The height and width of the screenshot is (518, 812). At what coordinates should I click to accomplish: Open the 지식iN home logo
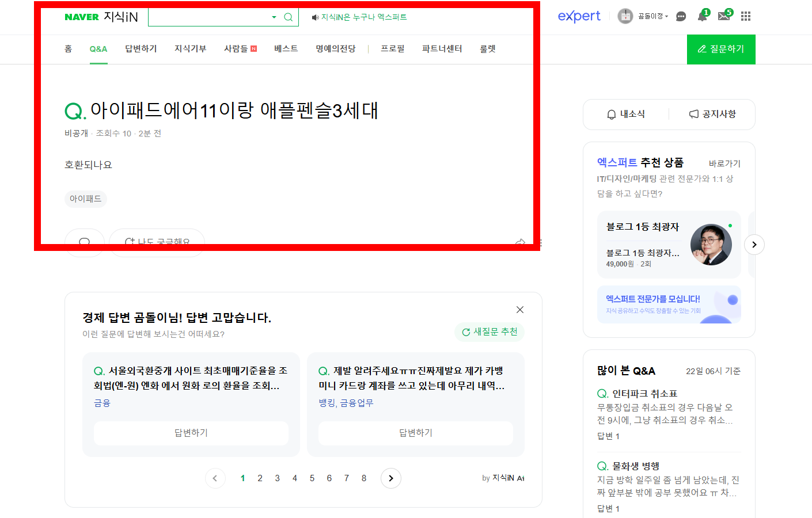coord(121,17)
